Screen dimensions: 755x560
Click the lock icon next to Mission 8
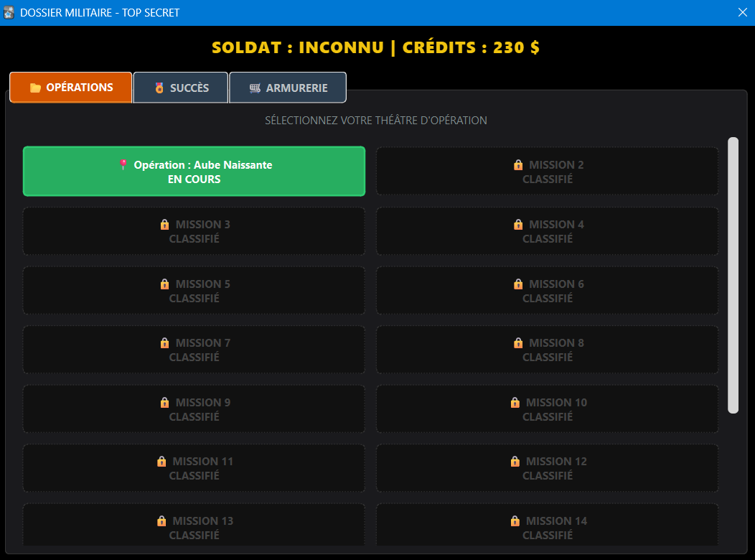tap(518, 343)
